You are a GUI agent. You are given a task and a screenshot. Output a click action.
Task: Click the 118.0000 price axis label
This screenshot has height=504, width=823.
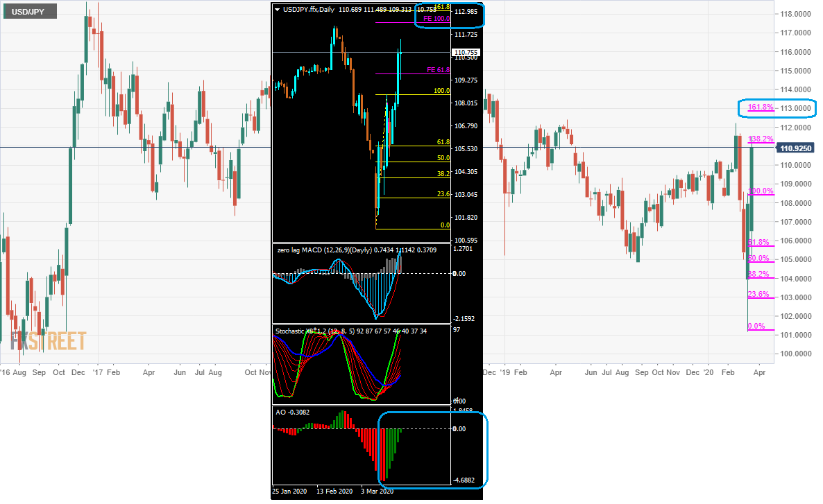pyautogui.click(x=795, y=14)
